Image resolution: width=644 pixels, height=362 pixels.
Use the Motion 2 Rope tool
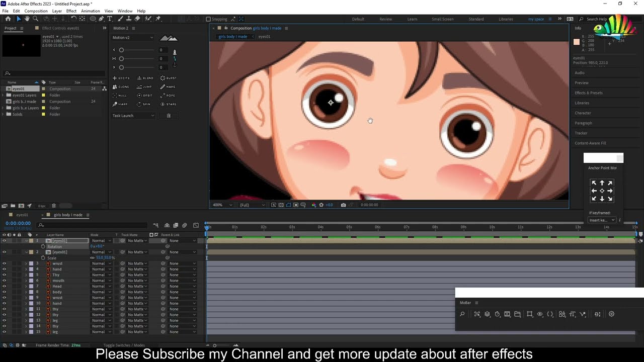168,95
